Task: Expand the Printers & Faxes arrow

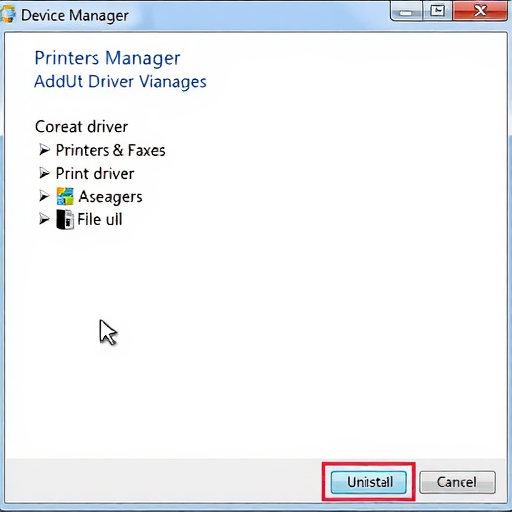Action: click(x=44, y=150)
